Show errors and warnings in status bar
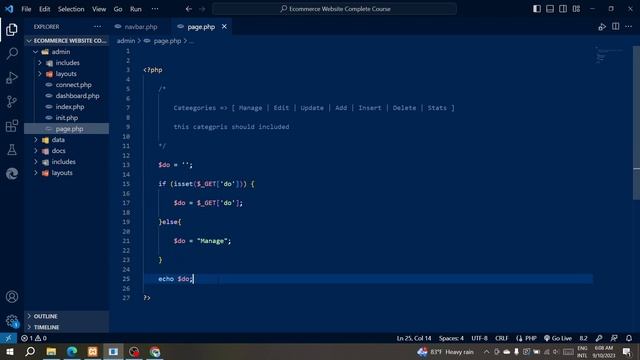Viewport: 640px width, 360px height. tap(34, 338)
